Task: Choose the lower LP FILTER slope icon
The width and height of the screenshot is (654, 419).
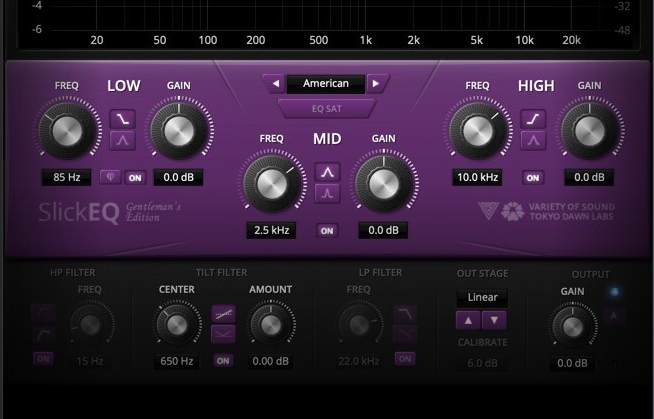Action: (x=405, y=334)
